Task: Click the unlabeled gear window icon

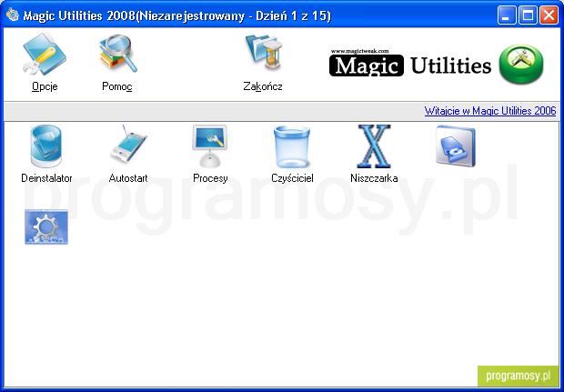Action: tap(46, 227)
